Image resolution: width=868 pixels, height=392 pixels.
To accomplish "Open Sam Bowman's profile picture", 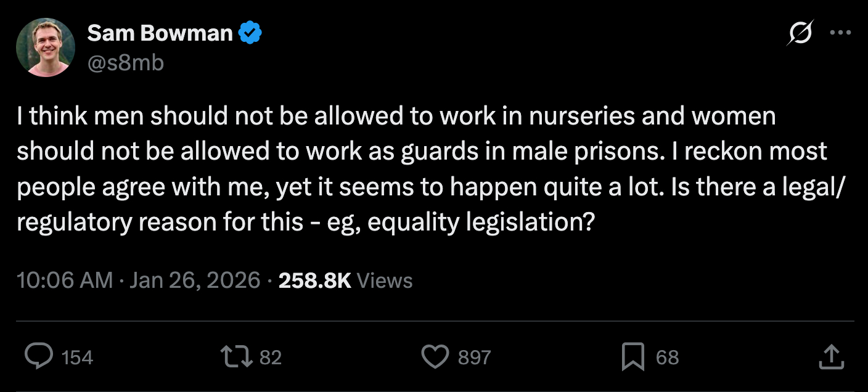I will (46, 47).
